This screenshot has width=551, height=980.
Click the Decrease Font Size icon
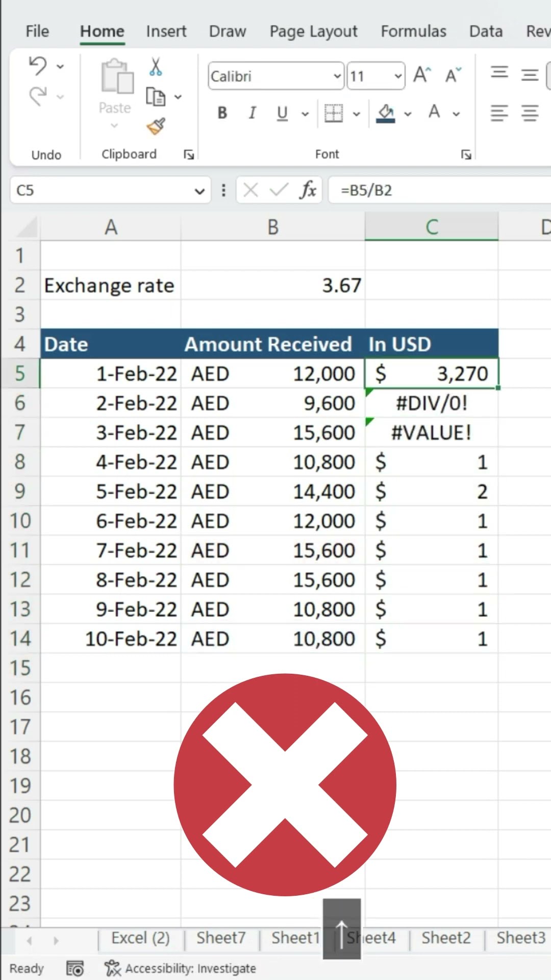click(453, 76)
